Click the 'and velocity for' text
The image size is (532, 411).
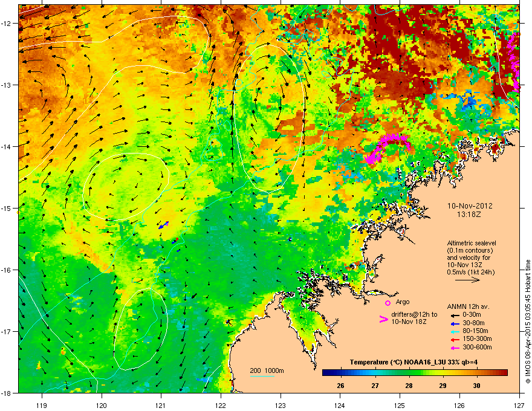coord(468,257)
